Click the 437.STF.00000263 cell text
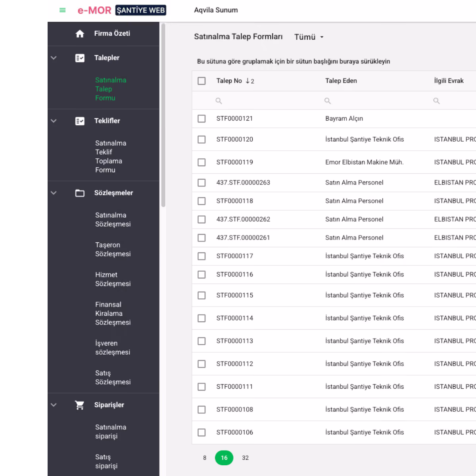The width and height of the screenshot is (476, 476). (x=243, y=182)
